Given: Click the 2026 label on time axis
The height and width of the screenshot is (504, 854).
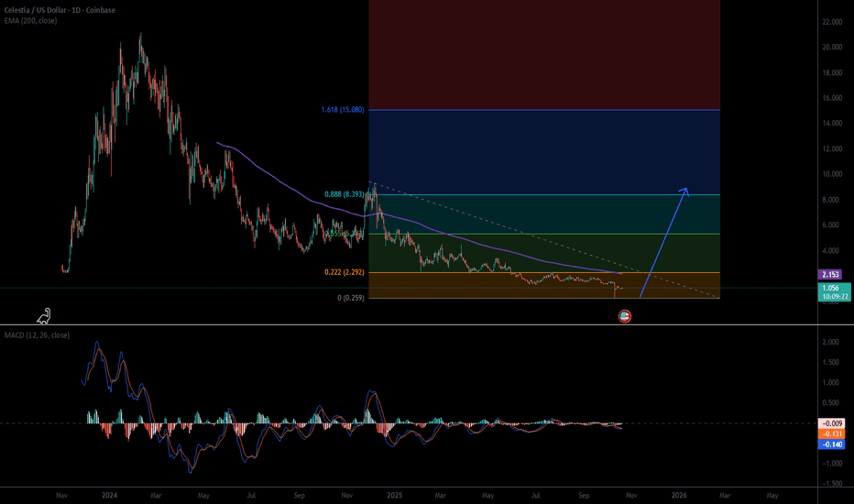Looking at the screenshot, I should coord(678,494).
